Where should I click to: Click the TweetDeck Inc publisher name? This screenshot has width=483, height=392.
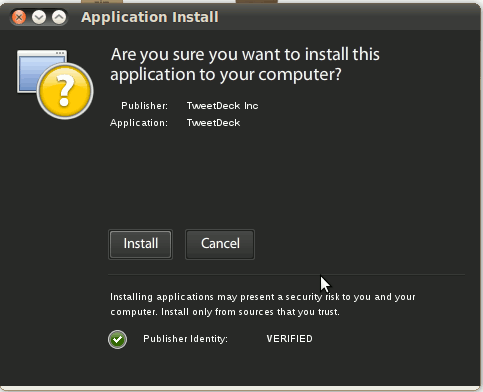click(222, 106)
